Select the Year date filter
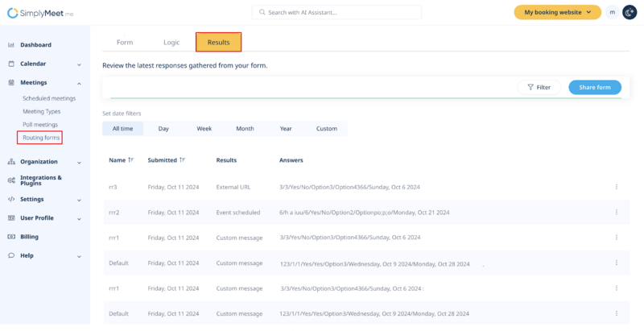644x331 pixels. point(286,129)
